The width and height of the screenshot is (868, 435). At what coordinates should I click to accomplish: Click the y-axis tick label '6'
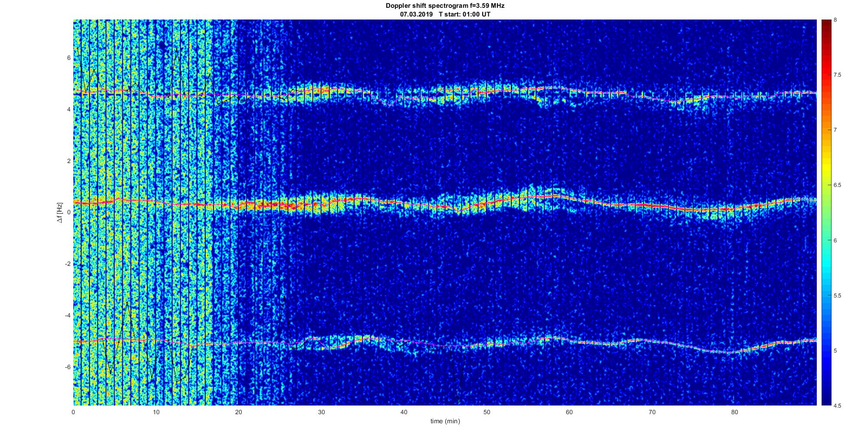click(69, 58)
